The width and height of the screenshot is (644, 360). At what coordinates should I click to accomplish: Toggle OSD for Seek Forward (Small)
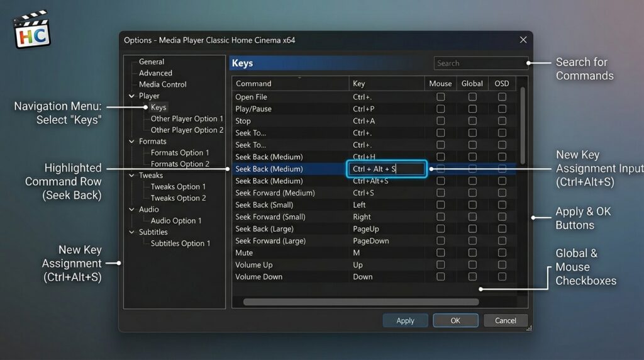(x=502, y=217)
